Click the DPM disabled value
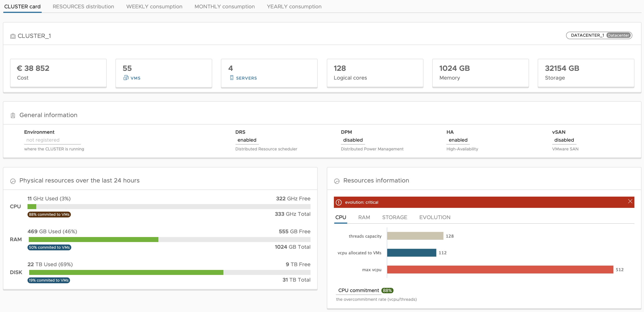Image resolution: width=644 pixels, height=312 pixels. pos(353,140)
